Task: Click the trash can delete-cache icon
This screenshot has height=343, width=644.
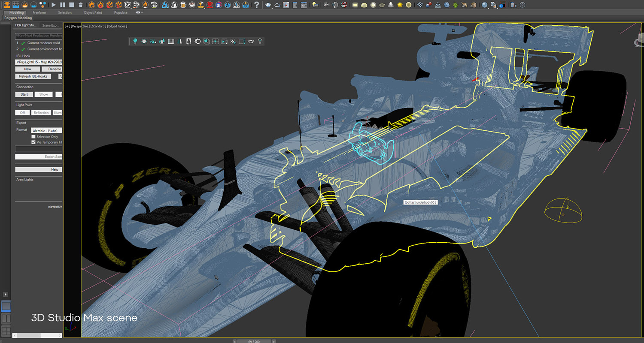Action: coord(81,5)
